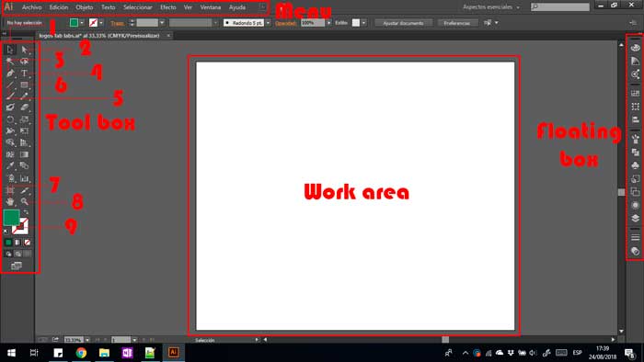The image size is (644, 362).
Task: Click the Estilo style swatch
Action: coord(356,23)
